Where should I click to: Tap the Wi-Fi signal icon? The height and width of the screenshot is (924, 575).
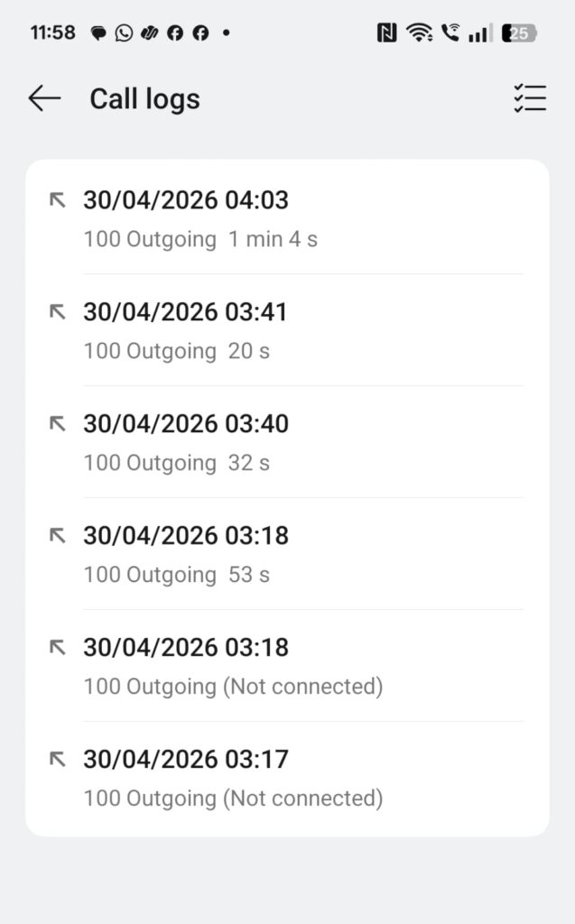[x=419, y=33]
